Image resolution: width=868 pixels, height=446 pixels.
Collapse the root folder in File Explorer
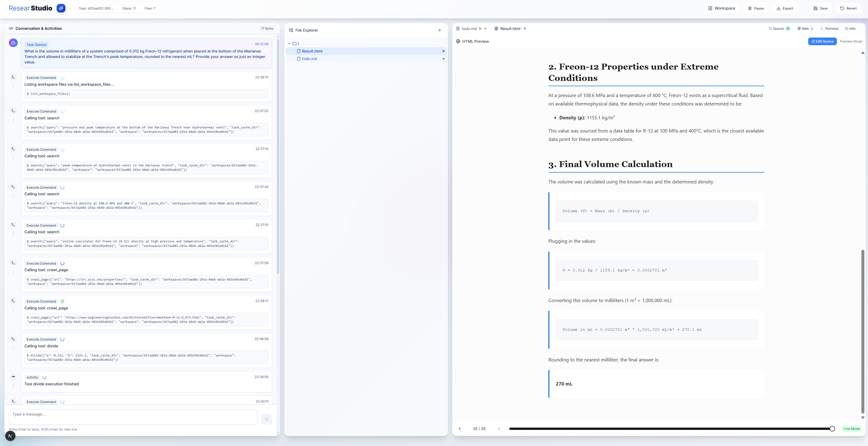289,43
